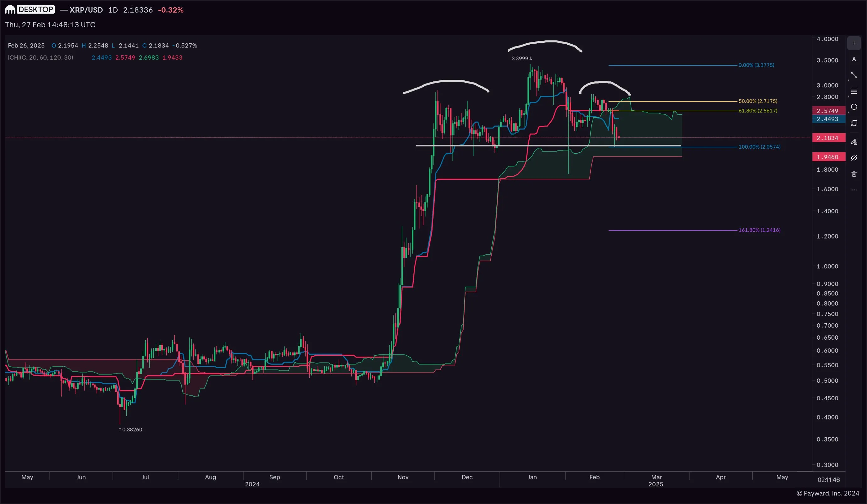Viewport: 867px width, 504px height.
Task: Open the more options ellipsis menu
Action: pos(854,189)
